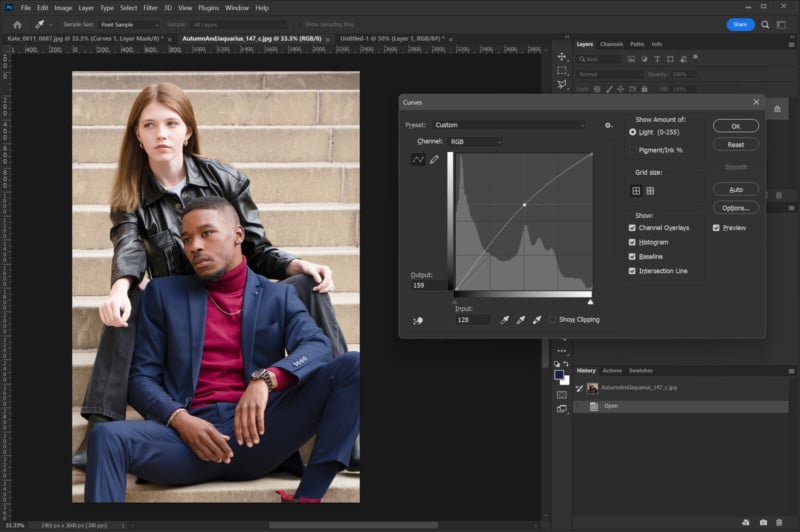Image resolution: width=800 pixels, height=532 pixels.
Task: Switch to the Channels panel tab
Action: tap(611, 44)
